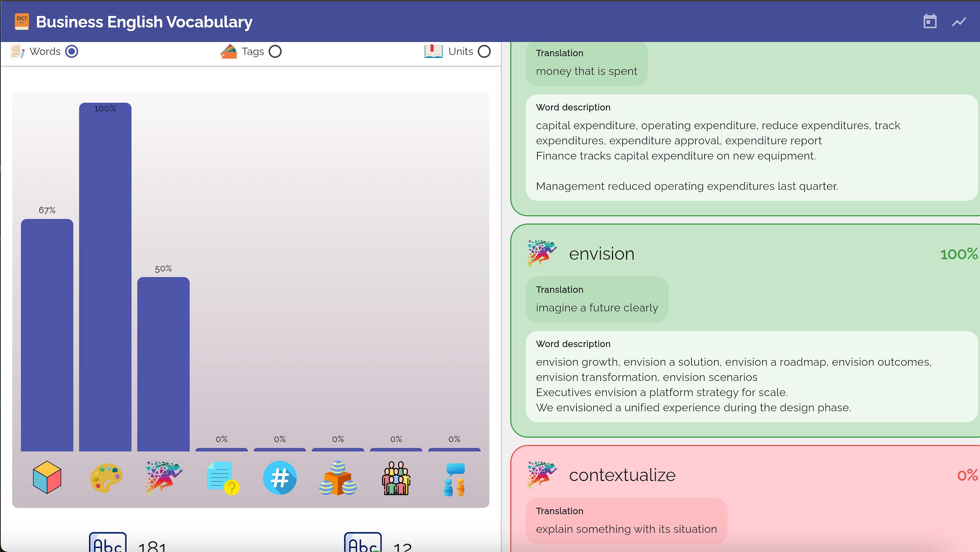This screenshot has height=552, width=980.
Task: Click the paint palette icon under chart
Action: click(106, 478)
